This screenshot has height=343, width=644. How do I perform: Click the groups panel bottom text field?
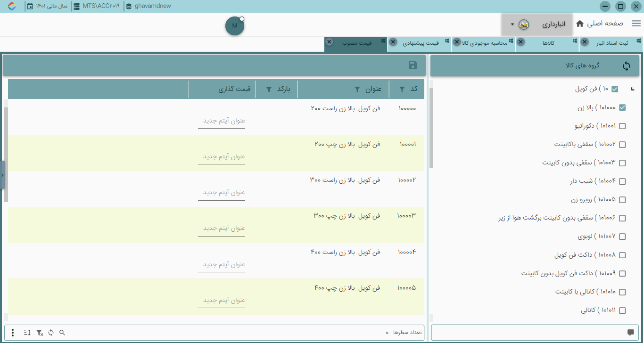click(535, 332)
